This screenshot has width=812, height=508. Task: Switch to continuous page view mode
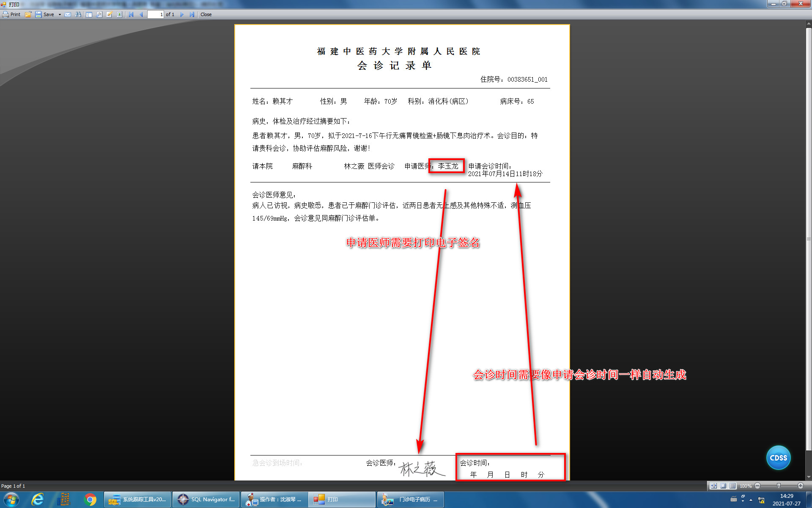click(x=732, y=486)
